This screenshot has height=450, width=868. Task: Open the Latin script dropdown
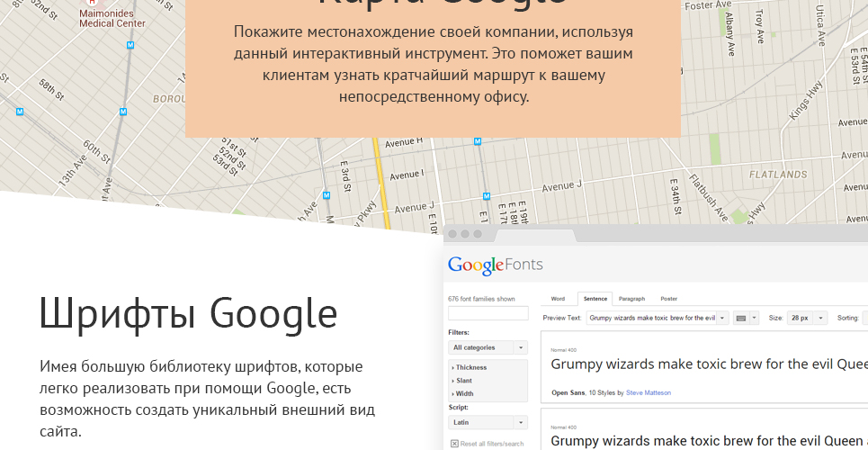click(488, 422)
